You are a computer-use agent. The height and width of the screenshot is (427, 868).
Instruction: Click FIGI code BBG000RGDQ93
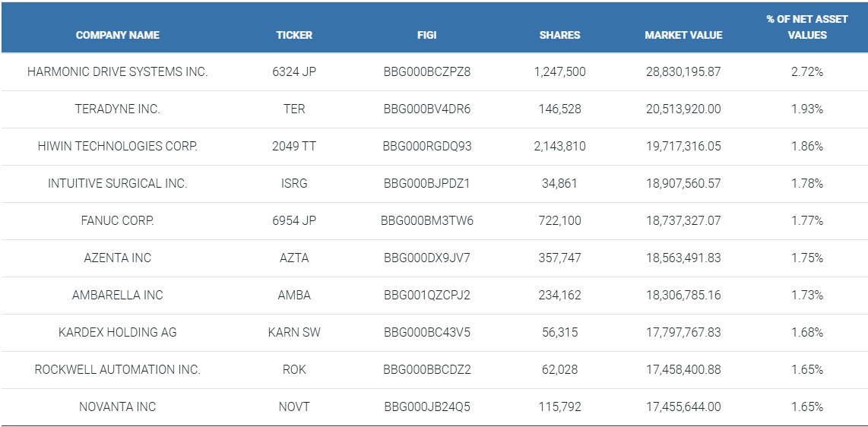[427, 146]
